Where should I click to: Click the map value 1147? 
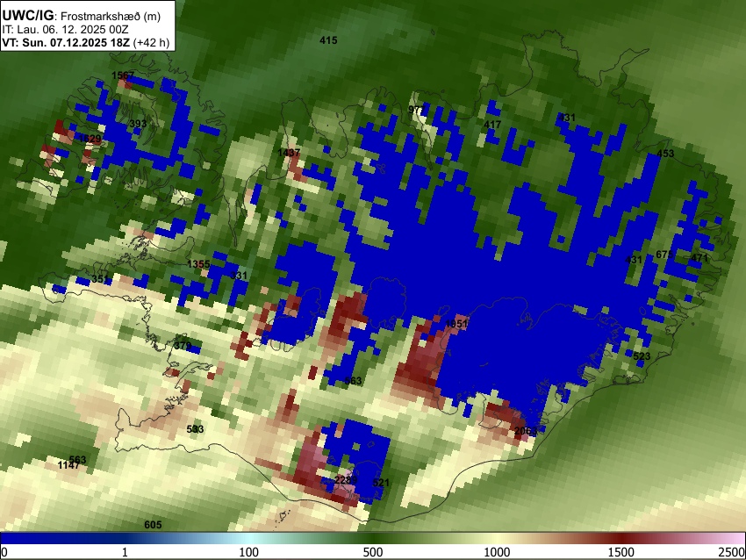click(68, 465)
